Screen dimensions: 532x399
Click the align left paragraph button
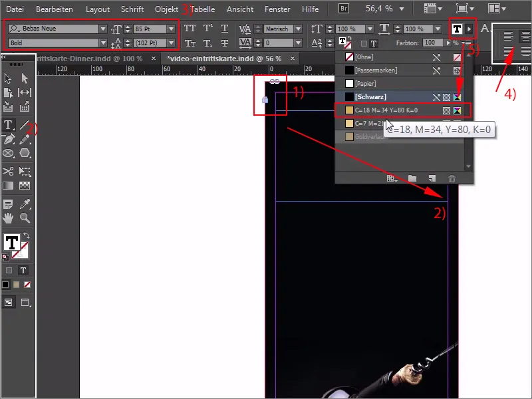(508, 36)
